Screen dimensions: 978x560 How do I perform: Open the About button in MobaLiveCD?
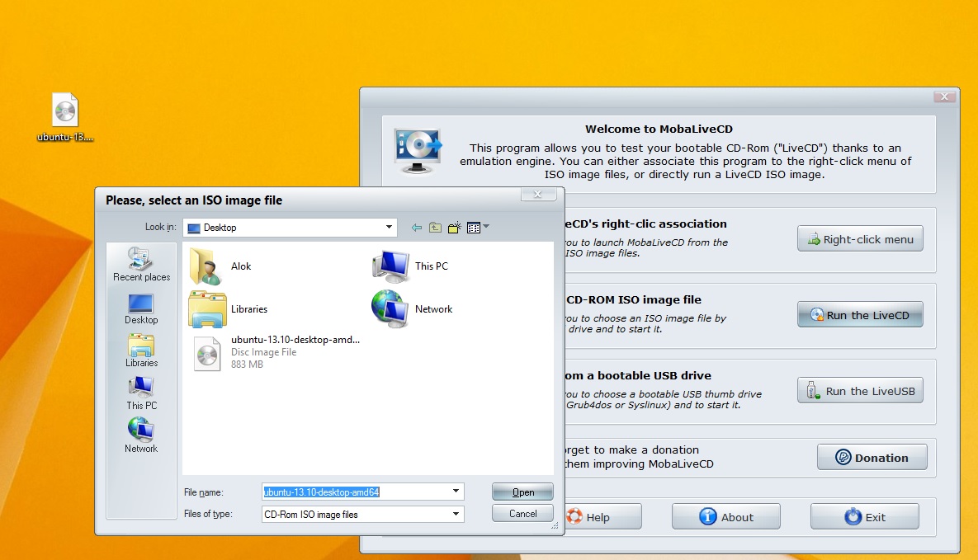coord(725,517)
